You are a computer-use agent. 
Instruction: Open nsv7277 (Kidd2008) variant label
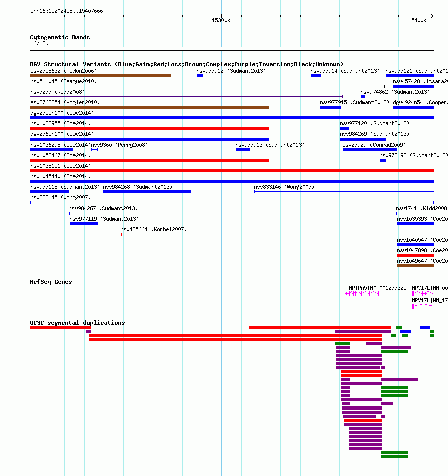tap(57, 92)
